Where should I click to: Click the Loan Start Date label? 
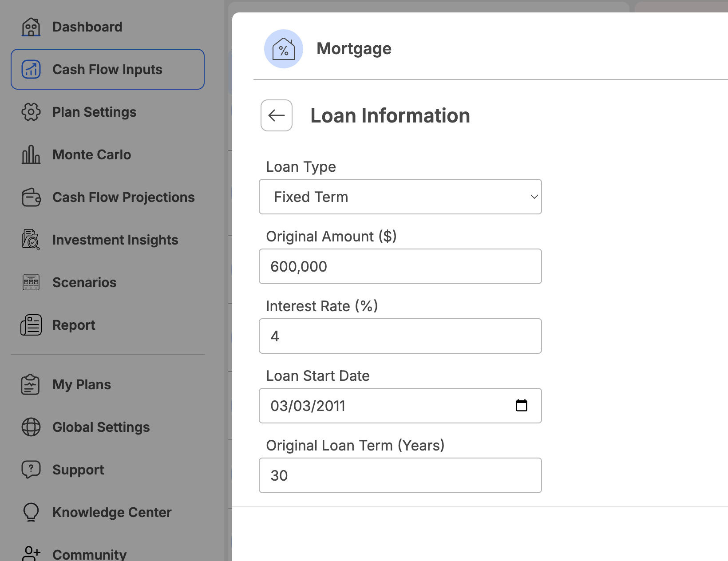(318, 376)
